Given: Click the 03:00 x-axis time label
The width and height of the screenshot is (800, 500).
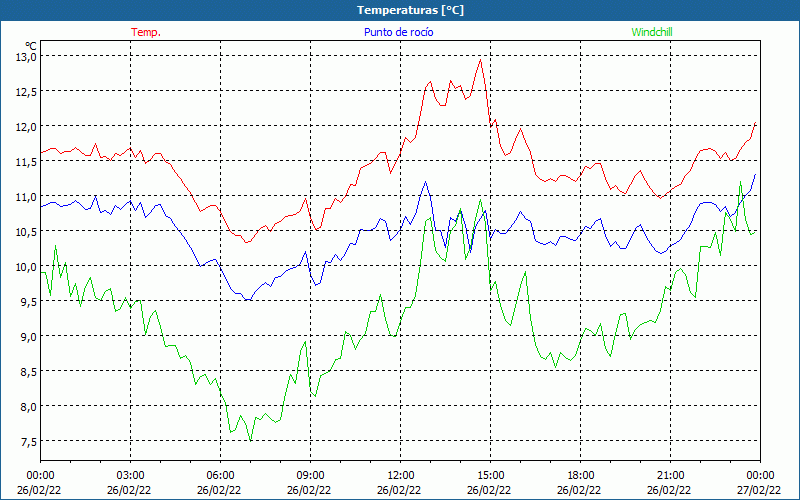Looking at the screenshot, I should (131, 476).
